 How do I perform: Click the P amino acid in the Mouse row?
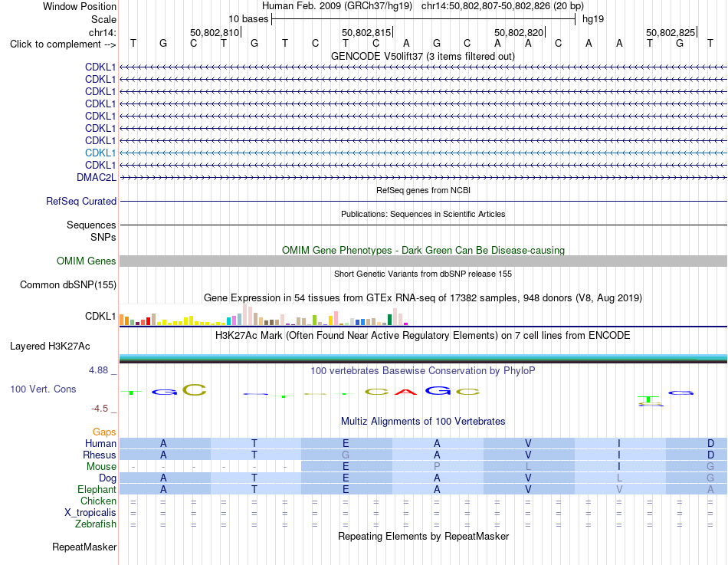(437, 467)
